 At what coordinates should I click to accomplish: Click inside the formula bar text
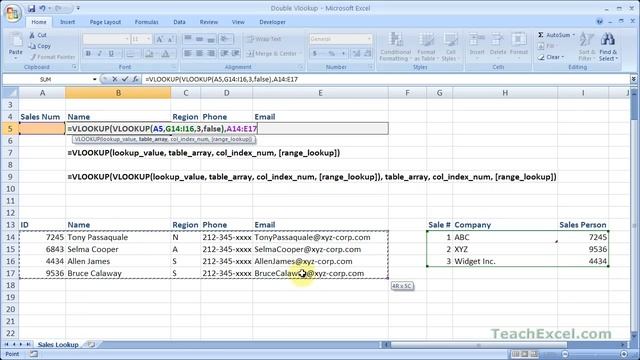pyautogui.click(x=222, y=79)
